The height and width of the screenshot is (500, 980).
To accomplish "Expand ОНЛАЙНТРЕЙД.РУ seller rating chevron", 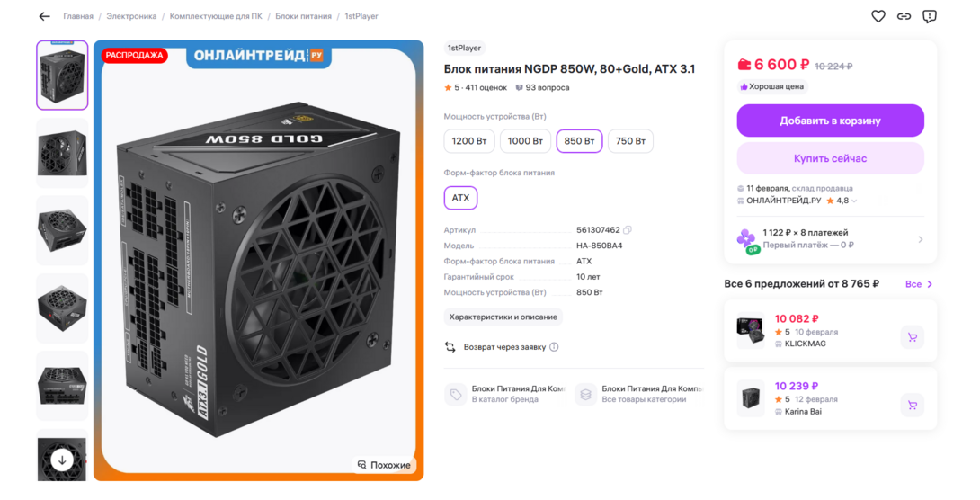I will pos(854,201).
